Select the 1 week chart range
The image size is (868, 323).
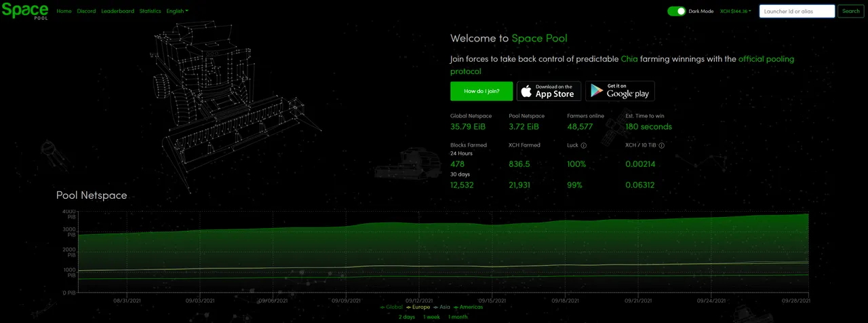(x=432, y=317)
